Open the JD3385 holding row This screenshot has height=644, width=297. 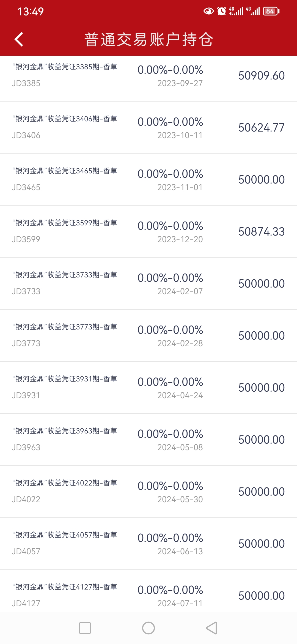click(65, 75)
